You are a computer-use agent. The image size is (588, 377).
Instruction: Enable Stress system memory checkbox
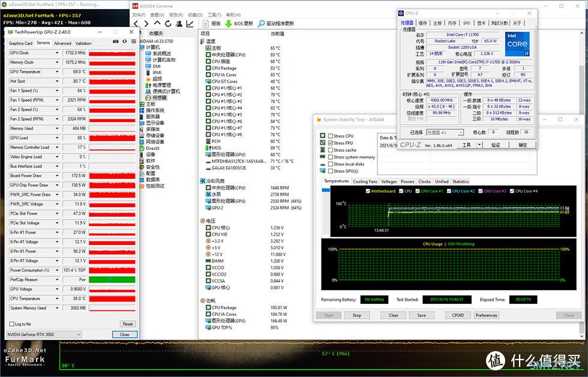click(x=331, y=157)
